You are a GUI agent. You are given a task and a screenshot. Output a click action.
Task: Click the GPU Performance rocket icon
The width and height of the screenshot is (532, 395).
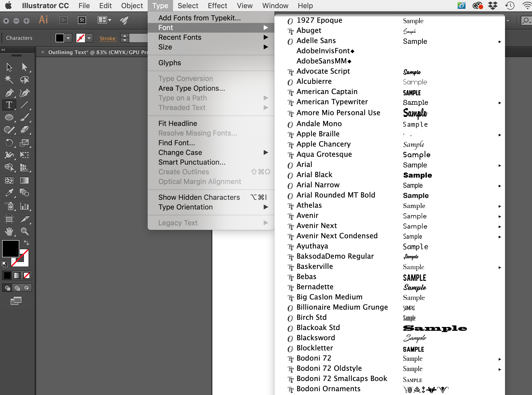coord(124,20)
